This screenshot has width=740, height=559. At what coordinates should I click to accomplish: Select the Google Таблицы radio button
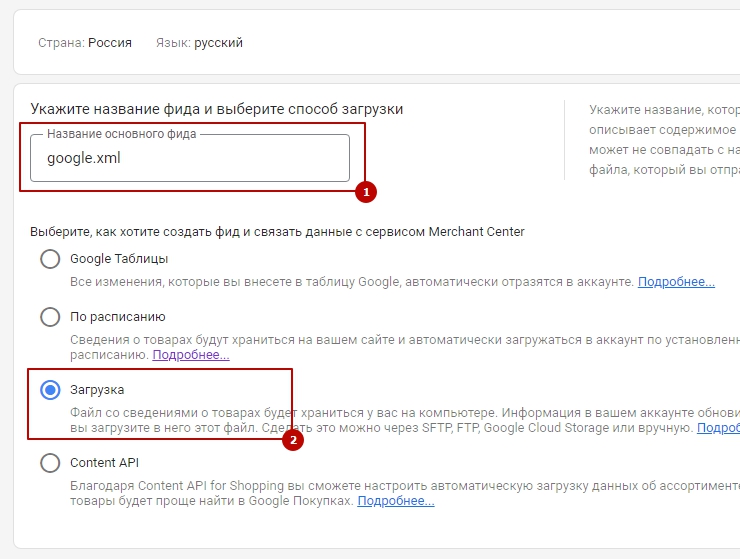pos(50,259)
